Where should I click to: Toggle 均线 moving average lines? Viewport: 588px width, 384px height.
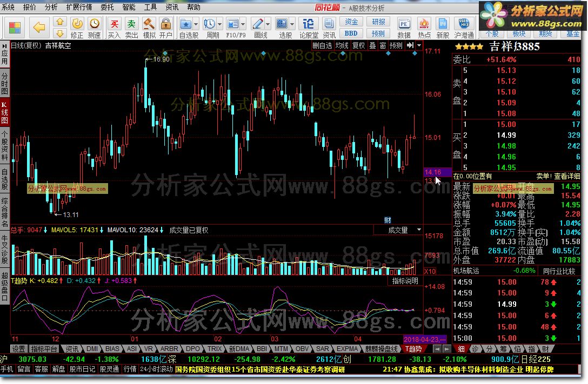[342, 45]
